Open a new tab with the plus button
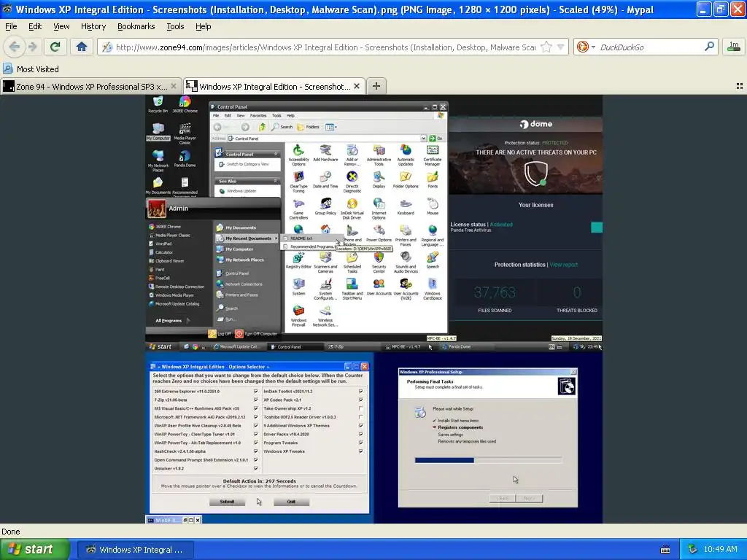The width and height of the screenshot is (747, 560). click(x=376, y=86)
